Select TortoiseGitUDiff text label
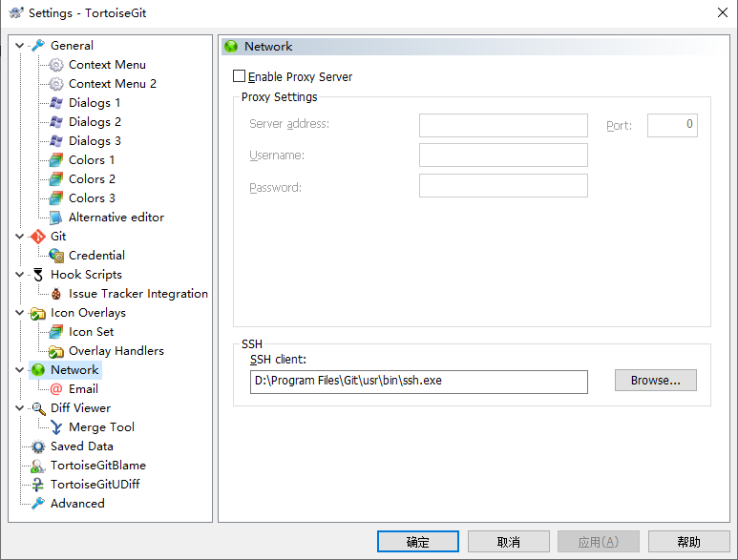This screenshot has width=738, height=560. (x=95, y=485)
